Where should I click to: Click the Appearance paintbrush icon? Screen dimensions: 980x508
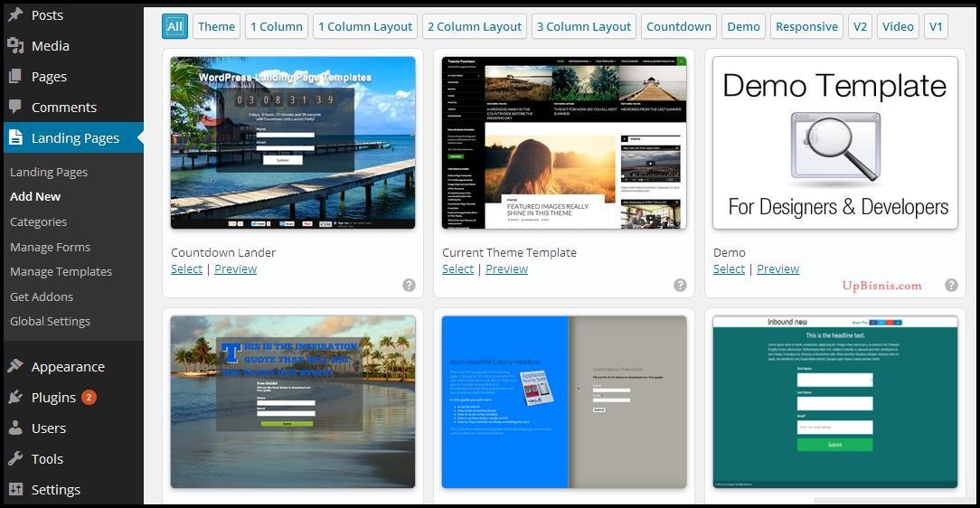tap(15, 366)
